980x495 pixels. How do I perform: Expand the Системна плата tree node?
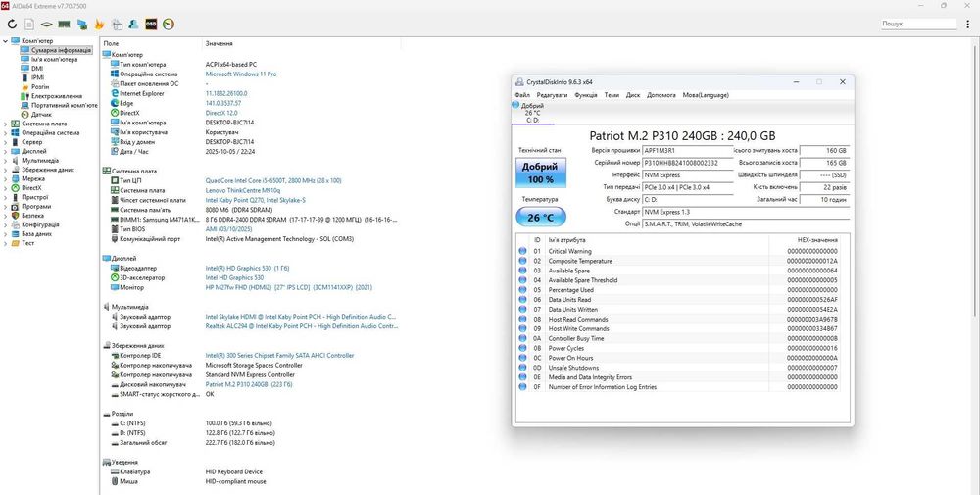click(x=5, y=124)
